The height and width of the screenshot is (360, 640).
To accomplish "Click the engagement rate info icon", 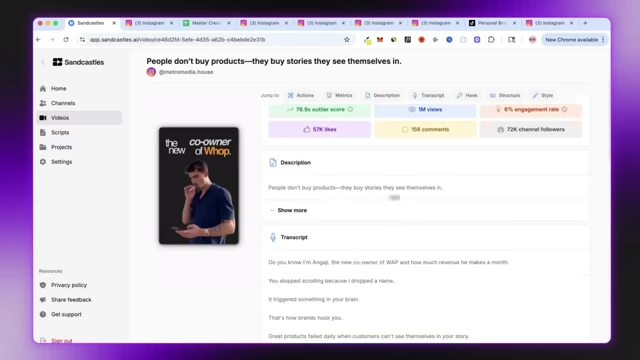I will 564,109.
